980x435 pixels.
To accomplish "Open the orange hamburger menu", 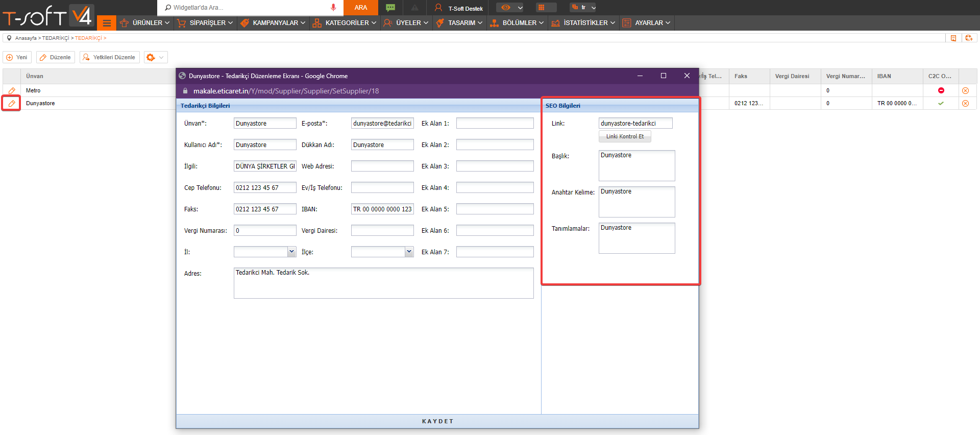I will 107,23.
